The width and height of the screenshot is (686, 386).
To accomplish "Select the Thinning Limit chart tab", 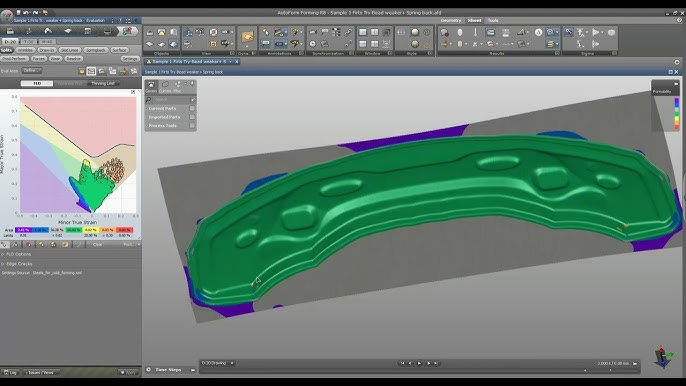I will click(x=103, y=83).
